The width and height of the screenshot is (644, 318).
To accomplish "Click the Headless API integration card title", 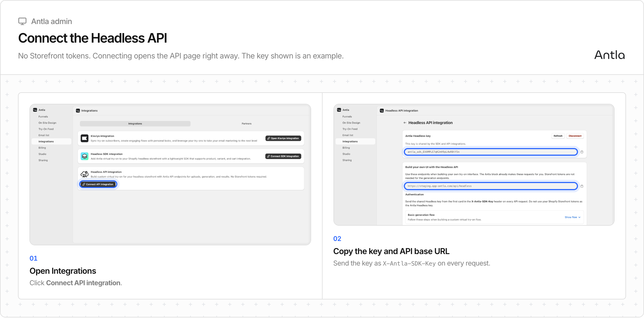I will click(x=106, y=172).
